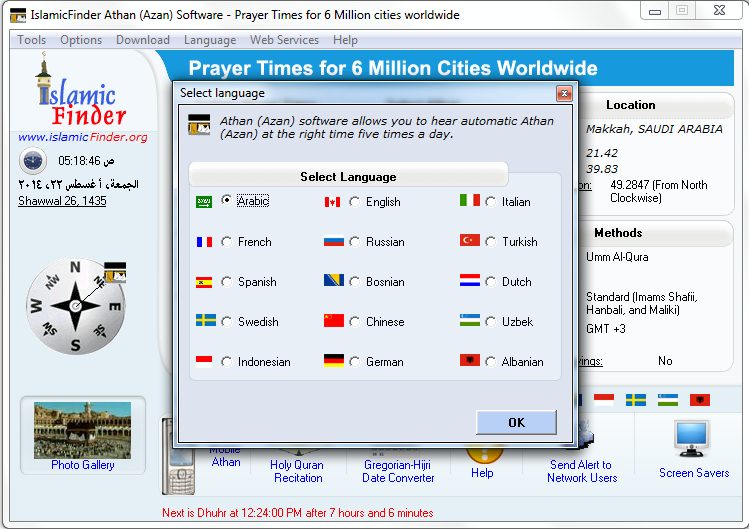The width and height of the screenshot is (749, 529).
Task: Click the Dutch flag icon
Action: [x=470, y=280]
